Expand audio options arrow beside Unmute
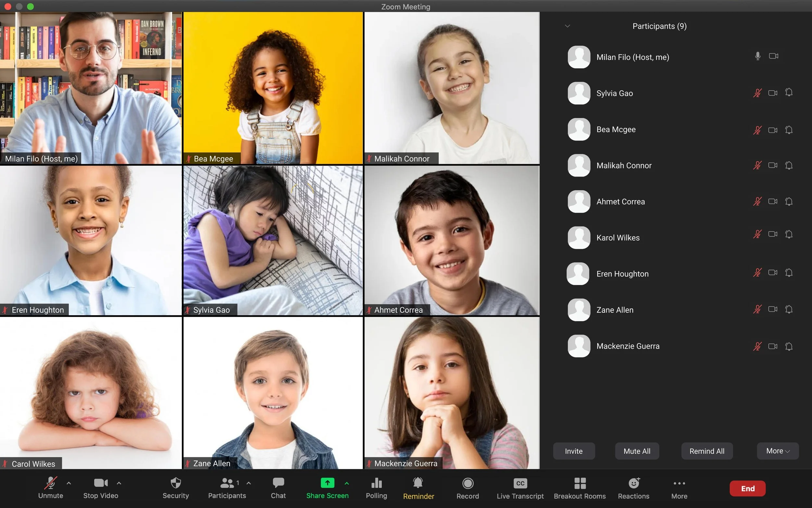812x508 pixels. 69,483
